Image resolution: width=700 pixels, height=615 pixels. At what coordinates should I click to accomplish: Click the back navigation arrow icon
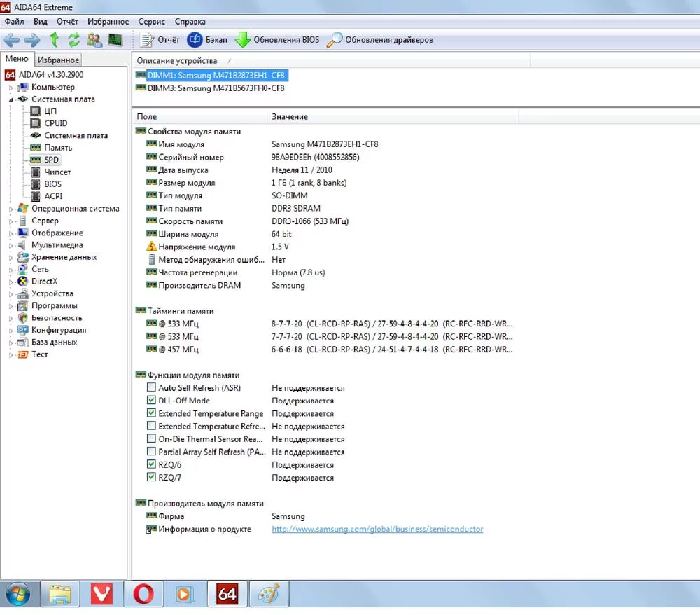[x=11, y=40]
